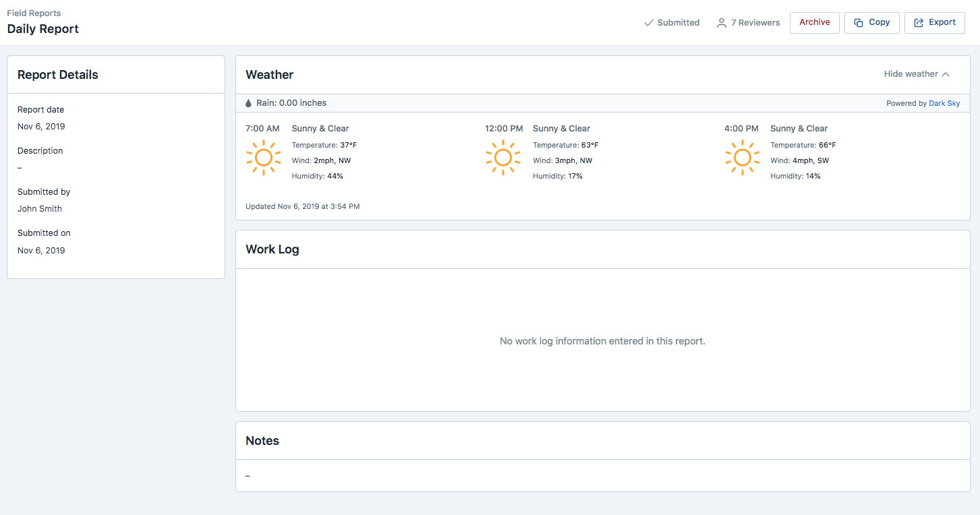This screenshot has width=980, height=515.
Task: Export the daily report
Action: (935, 22)
